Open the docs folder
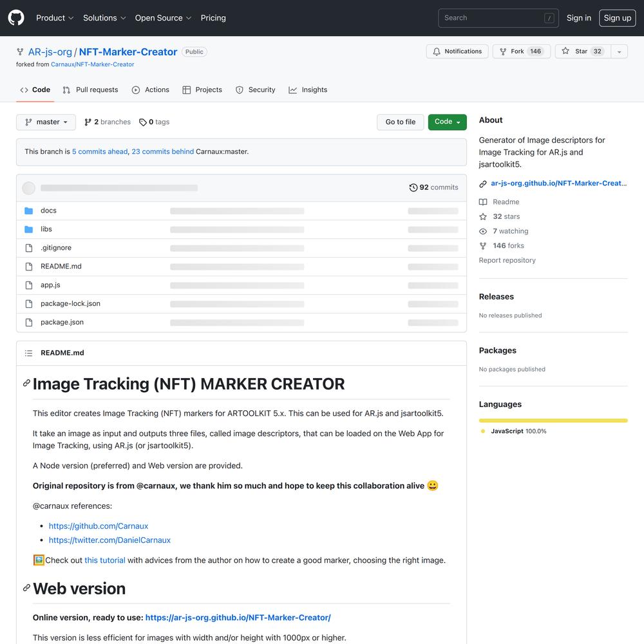Screen dimensions: 644x644 coord(48,211)
